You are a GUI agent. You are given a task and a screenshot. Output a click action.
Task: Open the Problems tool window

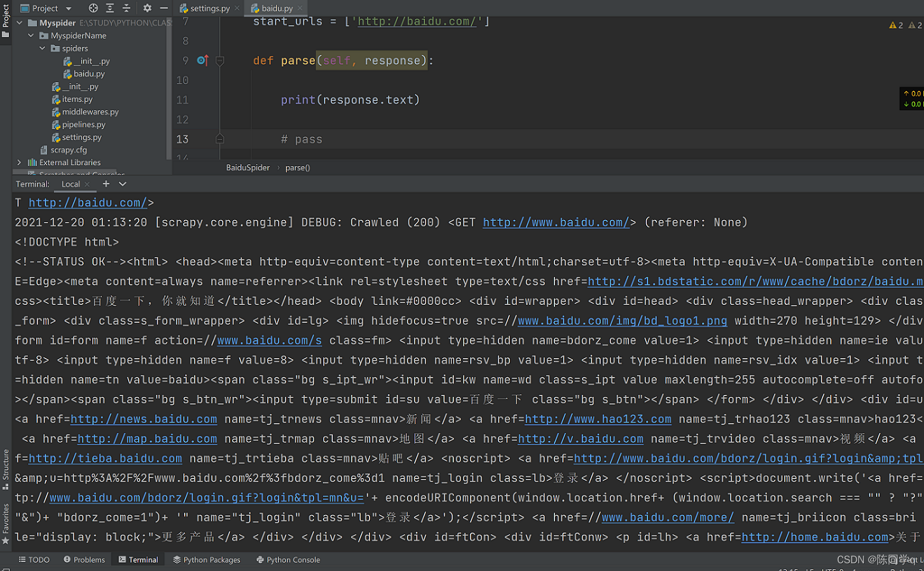84,559
